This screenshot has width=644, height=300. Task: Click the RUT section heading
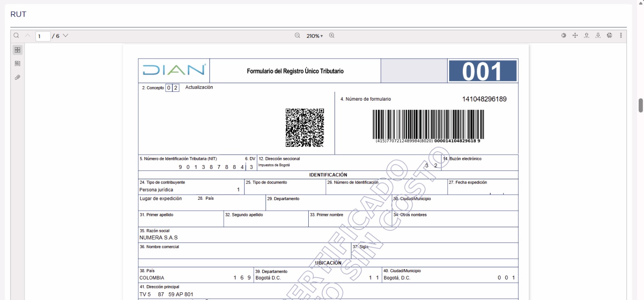[19, 14]
